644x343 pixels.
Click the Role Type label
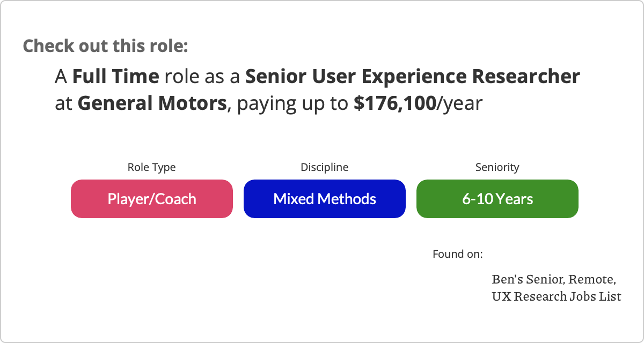151,167
